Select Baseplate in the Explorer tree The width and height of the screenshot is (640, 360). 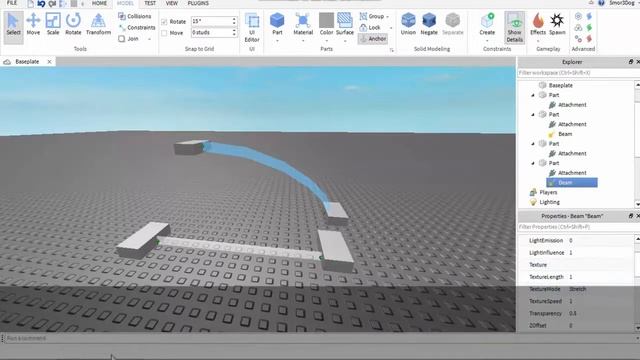point(560,85)
